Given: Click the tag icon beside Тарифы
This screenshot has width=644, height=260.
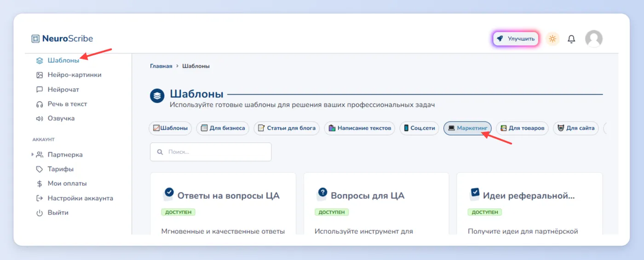Looking at the screenshot, I should 40,169.
